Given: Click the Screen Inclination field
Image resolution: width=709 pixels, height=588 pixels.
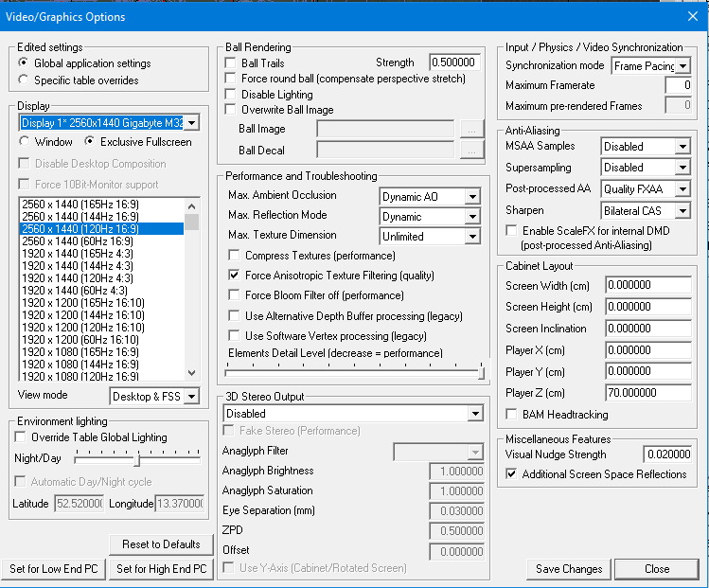Looking at the screenshot, I should tap(648, 329).
